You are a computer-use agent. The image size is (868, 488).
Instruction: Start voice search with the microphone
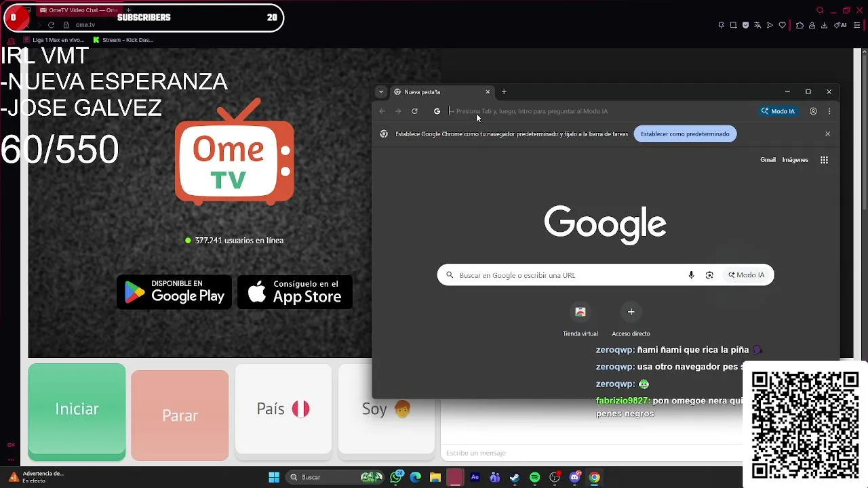point(691,275)
